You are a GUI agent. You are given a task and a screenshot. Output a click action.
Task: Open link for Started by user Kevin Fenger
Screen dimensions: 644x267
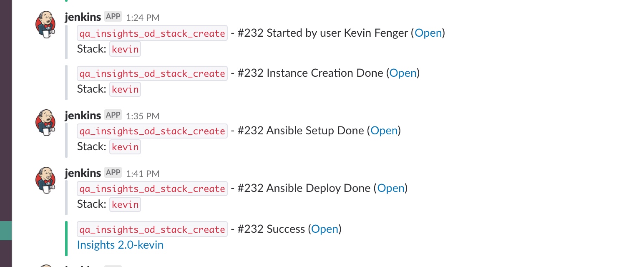[x=428, y=33]
